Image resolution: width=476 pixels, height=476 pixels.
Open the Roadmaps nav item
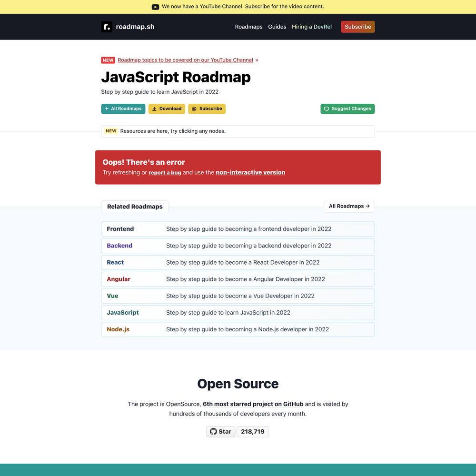pyautogui.click(x=248, y=27)
